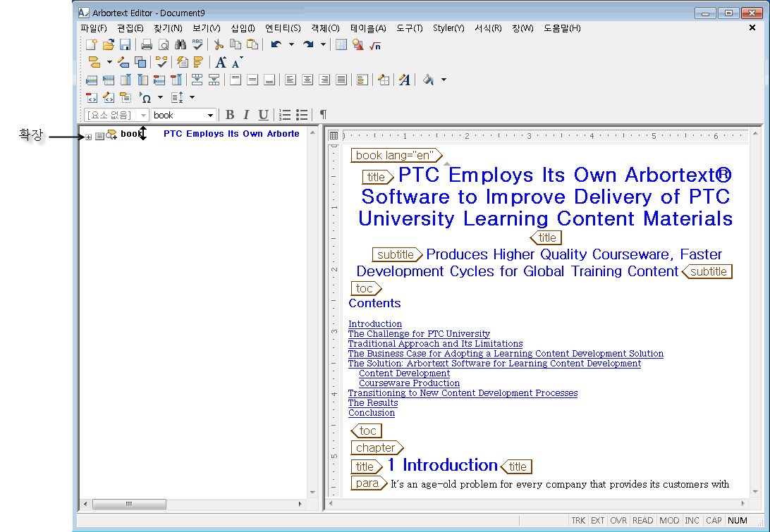Click the insert markup tag icon
Image resolution: width=770 pixels, height=532 pixels.
(94, 62)
